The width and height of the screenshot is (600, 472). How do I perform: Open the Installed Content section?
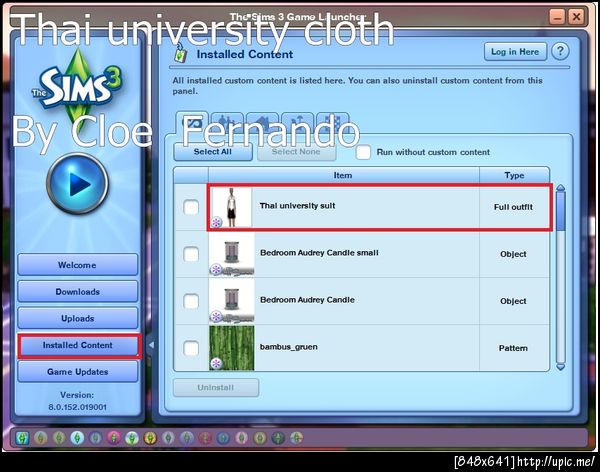pos(77,345)
